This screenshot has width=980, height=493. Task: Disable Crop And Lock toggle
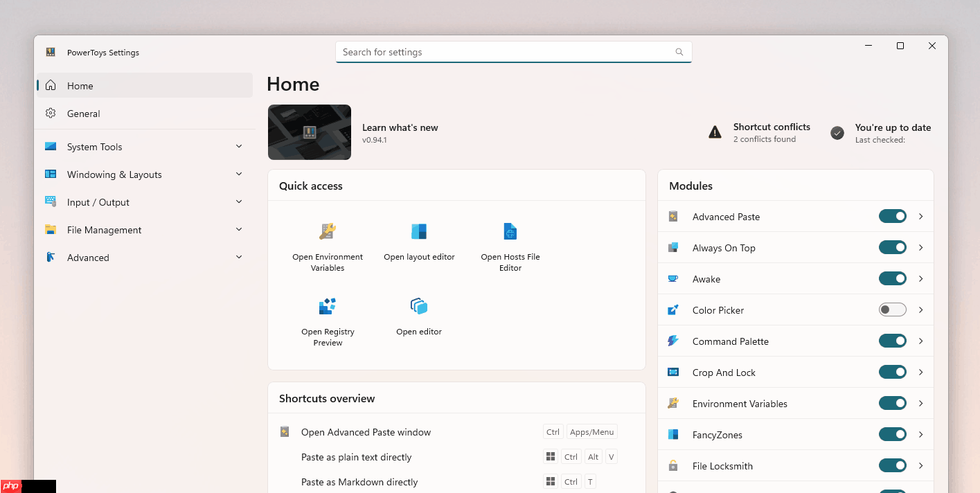(893, 373)
